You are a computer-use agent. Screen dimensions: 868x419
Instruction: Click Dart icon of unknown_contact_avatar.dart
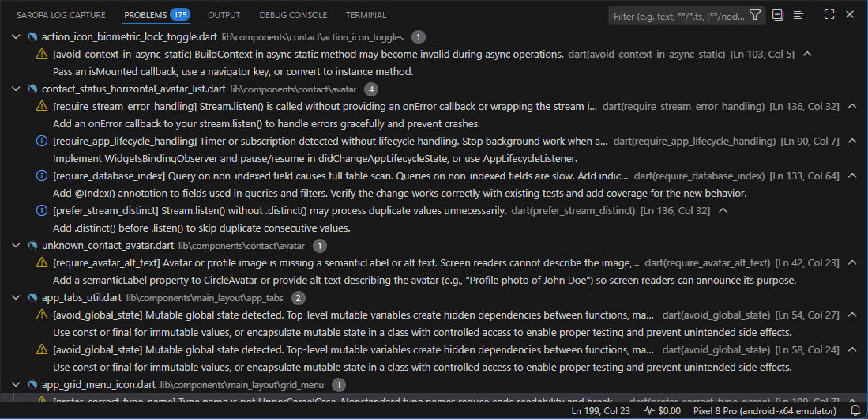click(32, 246)
